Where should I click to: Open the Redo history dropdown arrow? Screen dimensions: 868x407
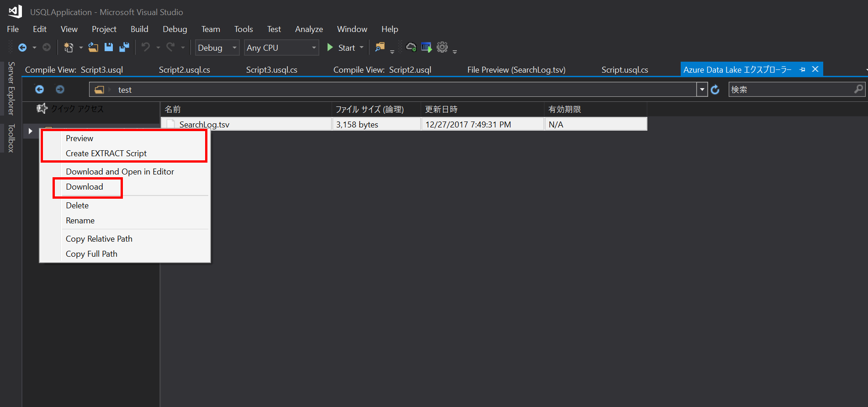pyautogui.click(x=183, y=48)
